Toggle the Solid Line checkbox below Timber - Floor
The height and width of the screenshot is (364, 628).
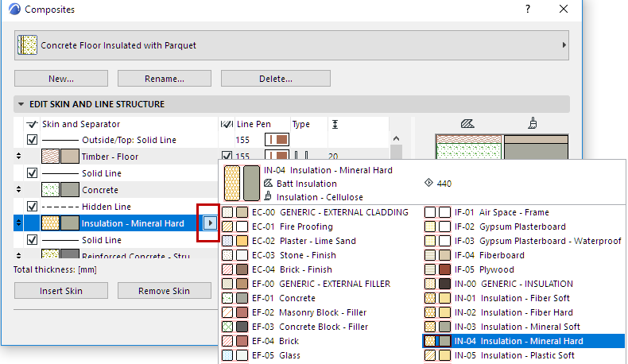point(32,173)
